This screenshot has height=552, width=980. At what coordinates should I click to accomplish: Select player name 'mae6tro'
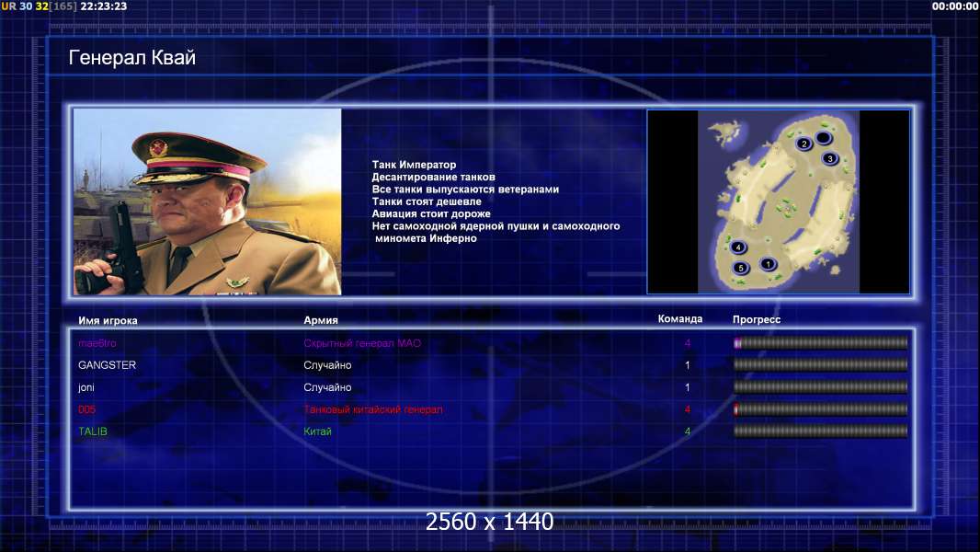pyautogui.click(x=97, y=343)
